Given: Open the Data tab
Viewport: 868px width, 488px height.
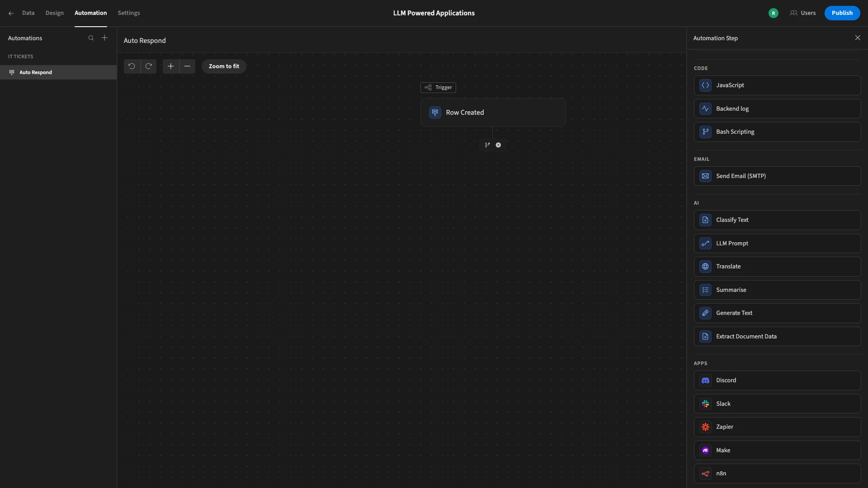Looking at the screenshot, I should pos(28,13).
